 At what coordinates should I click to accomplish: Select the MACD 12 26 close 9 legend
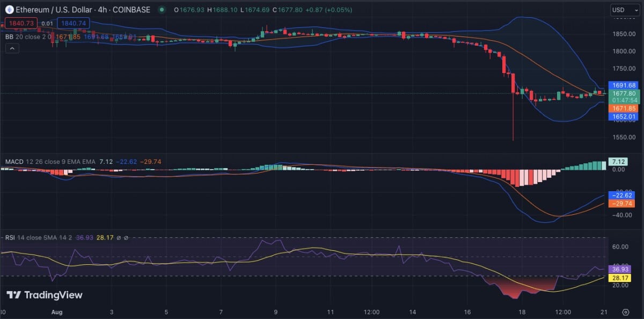[49, 162]
